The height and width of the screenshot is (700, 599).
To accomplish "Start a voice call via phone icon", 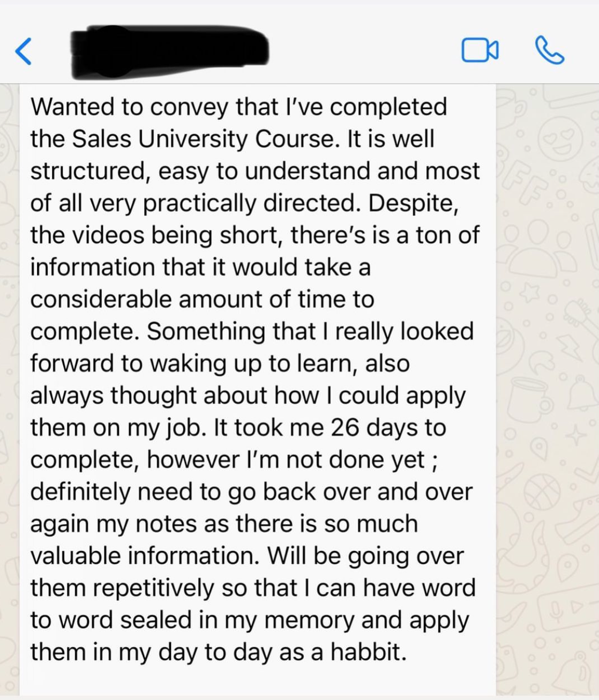I will [549, 50].
